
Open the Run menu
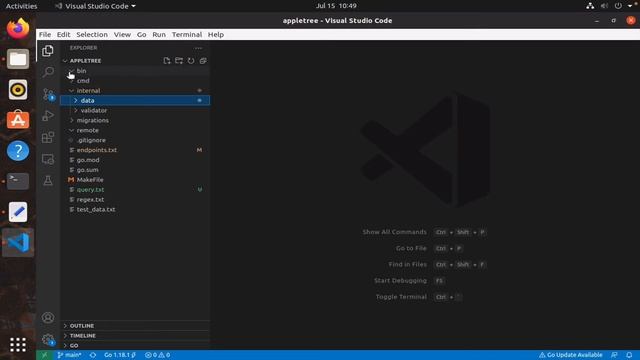(159, 35)
